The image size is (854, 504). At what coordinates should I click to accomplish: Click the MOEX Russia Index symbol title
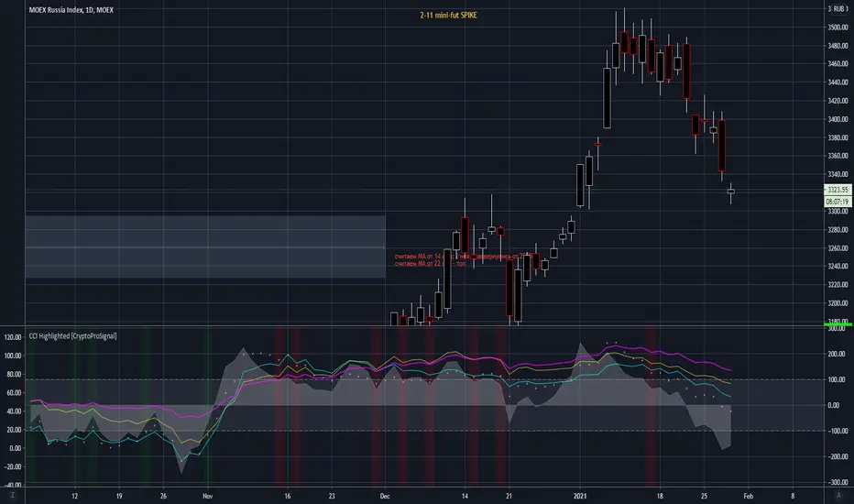(x=71, y=10)
